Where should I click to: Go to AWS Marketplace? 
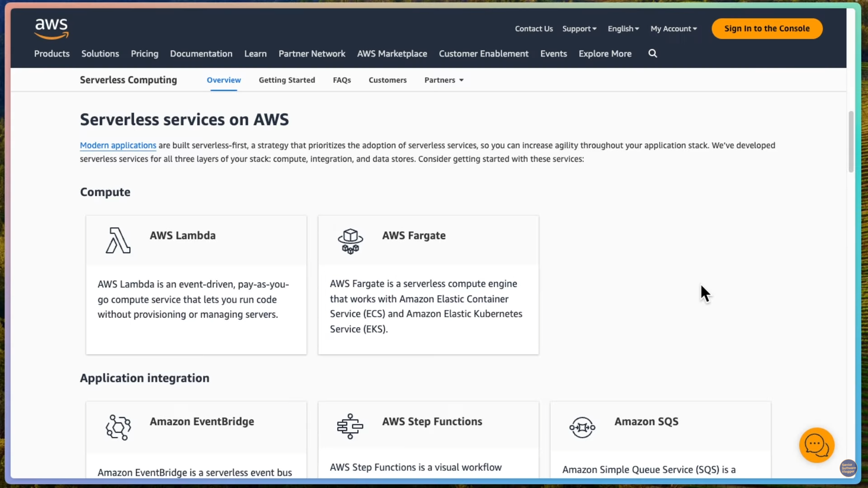392,54
